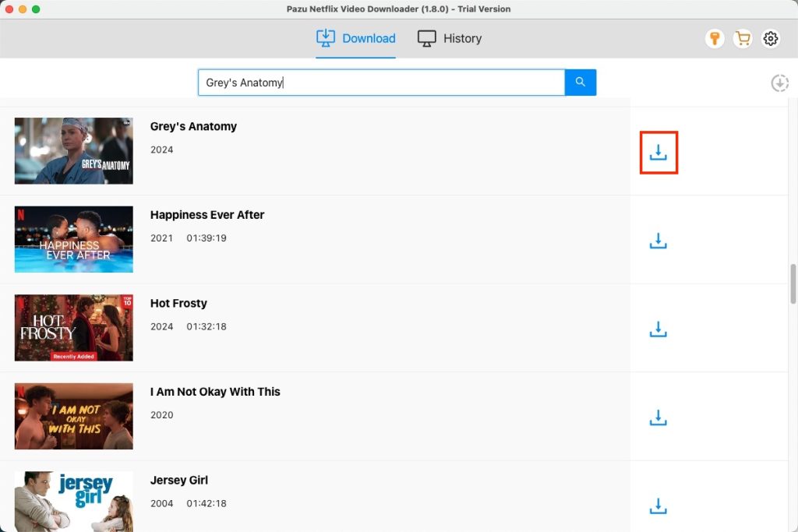Click the Jersey Girl title text

tap(179, 480)
